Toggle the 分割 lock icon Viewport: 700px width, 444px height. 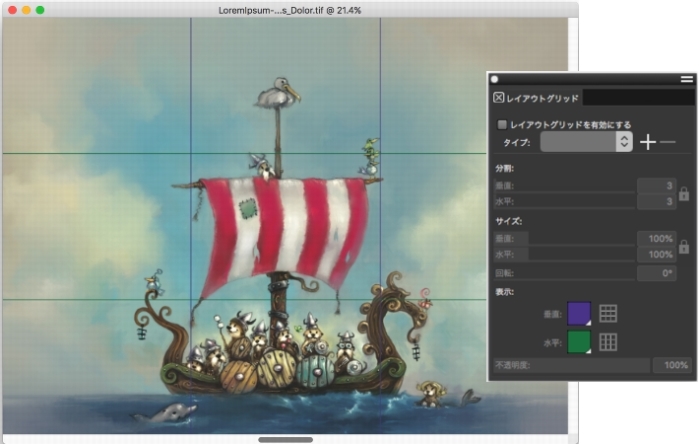[684, 193]
